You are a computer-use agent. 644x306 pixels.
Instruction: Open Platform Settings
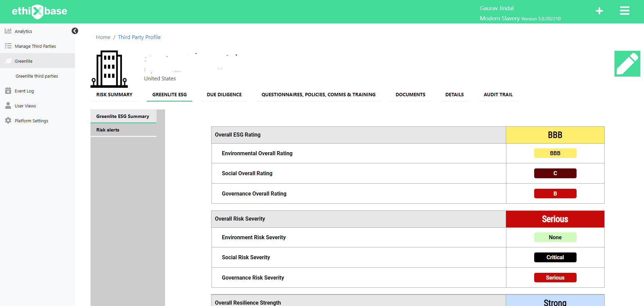31,121
